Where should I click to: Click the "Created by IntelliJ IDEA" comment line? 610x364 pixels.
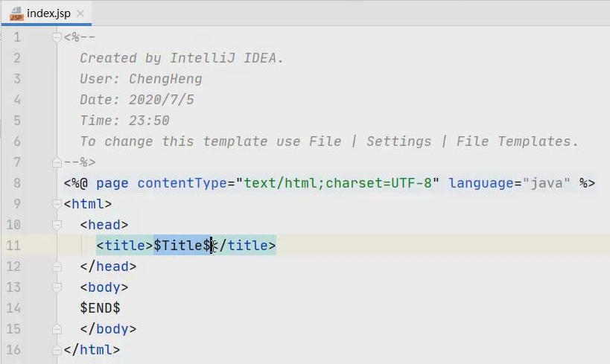(x=182, y=58)
